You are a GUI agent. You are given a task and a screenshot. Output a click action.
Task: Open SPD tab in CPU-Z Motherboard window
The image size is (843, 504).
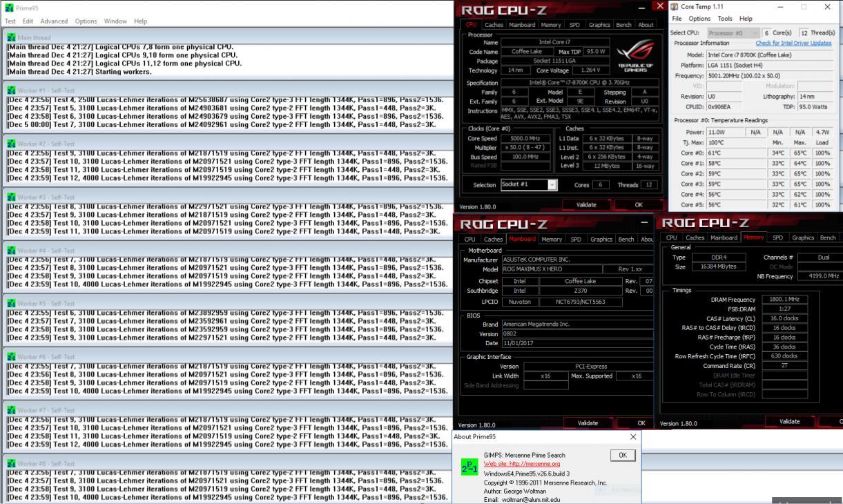576,240
